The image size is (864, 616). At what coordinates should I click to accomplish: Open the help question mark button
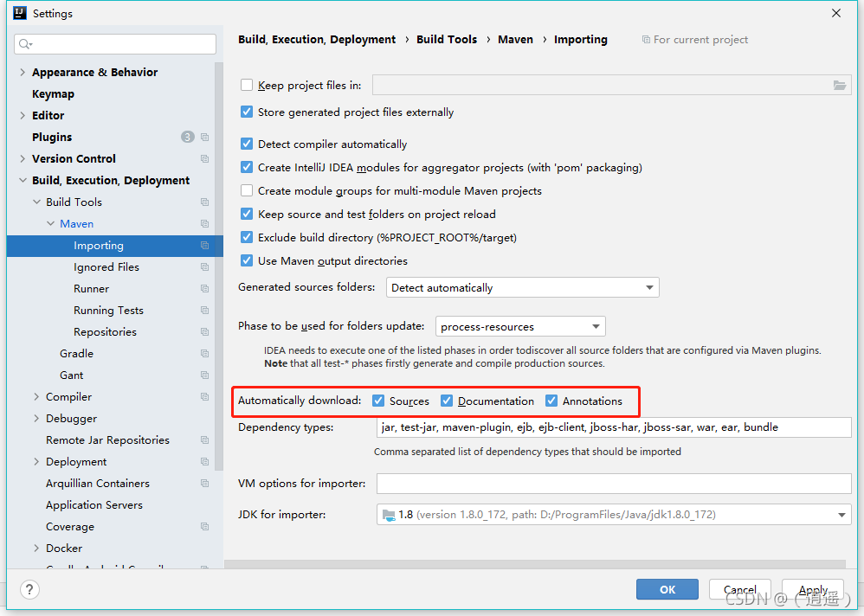[29, 589]
